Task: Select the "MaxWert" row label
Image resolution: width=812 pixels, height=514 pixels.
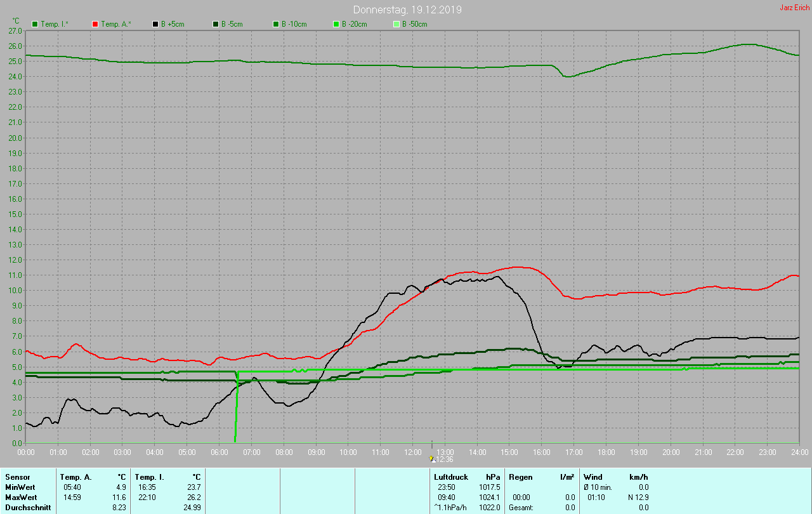Action: 21,498
